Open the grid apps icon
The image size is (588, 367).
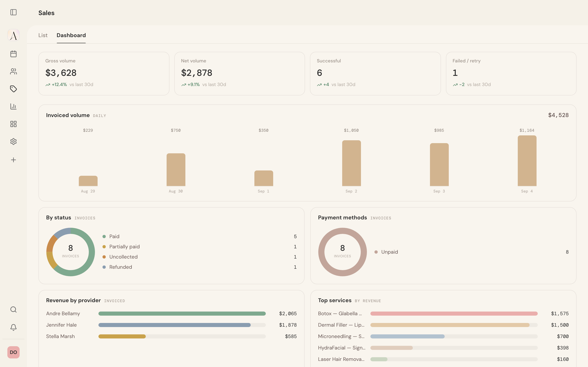[x=13, y=124]
